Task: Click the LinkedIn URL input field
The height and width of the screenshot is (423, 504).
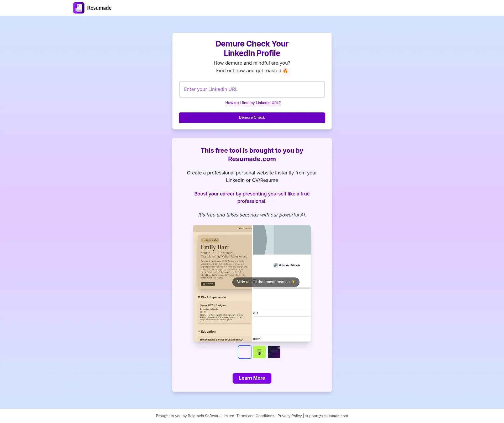Action: click(x=251, y=89)
